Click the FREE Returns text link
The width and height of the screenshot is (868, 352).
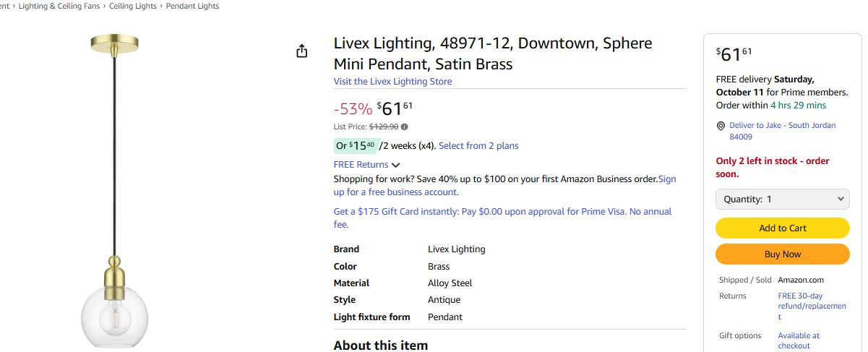361,165
